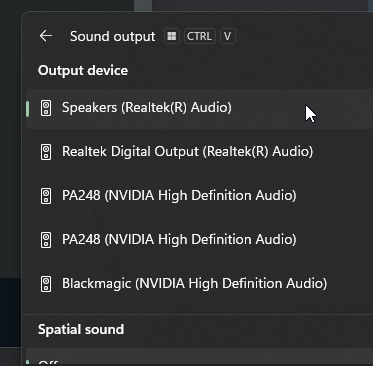Click the Windows key shortcut badge
The image size is (373, 366).
coord(172,36)
